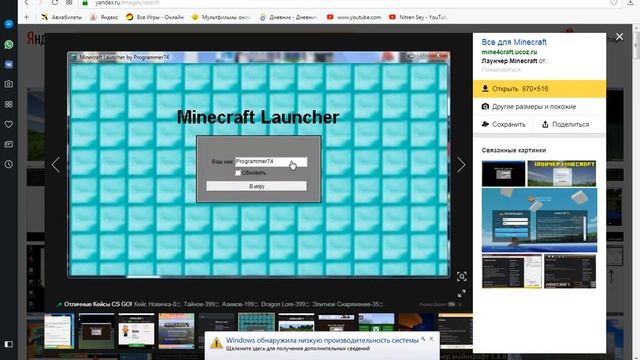Select the dark launcher thumbnail second in the strip
This screenshot has height=360, width=640.
click(x=96, y=331)
